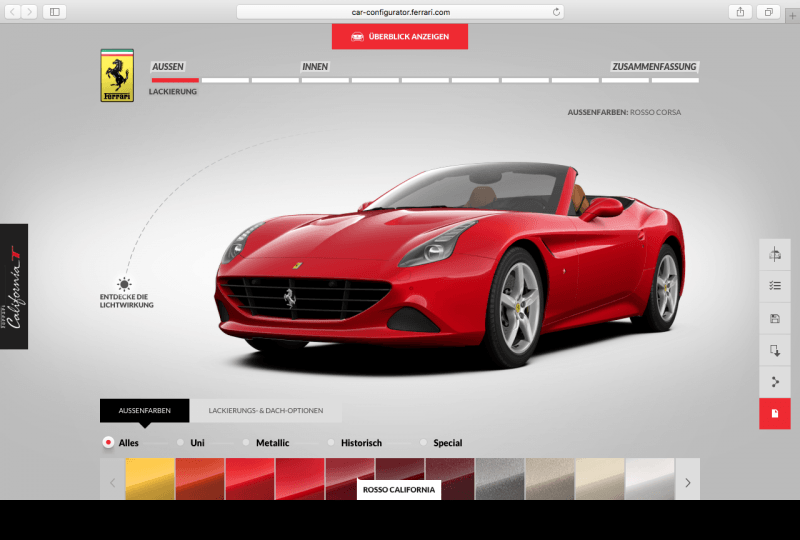Select the Alles radio filter

point(108,443)
